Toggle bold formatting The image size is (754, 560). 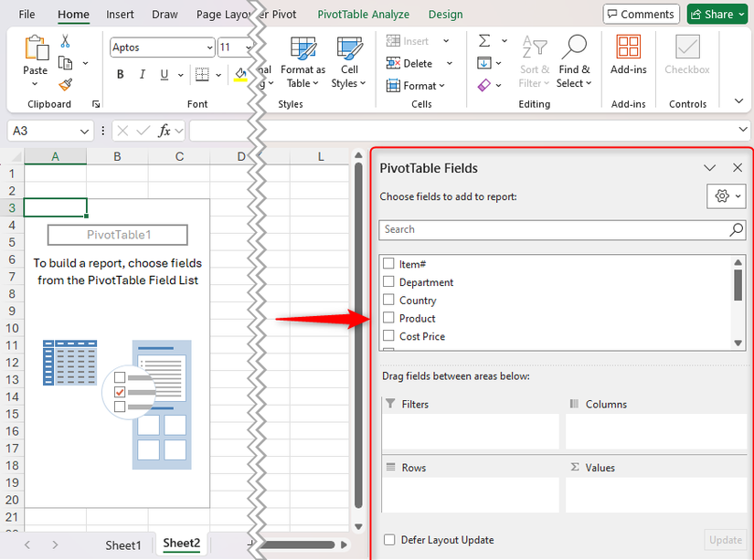tap(120, 74)
